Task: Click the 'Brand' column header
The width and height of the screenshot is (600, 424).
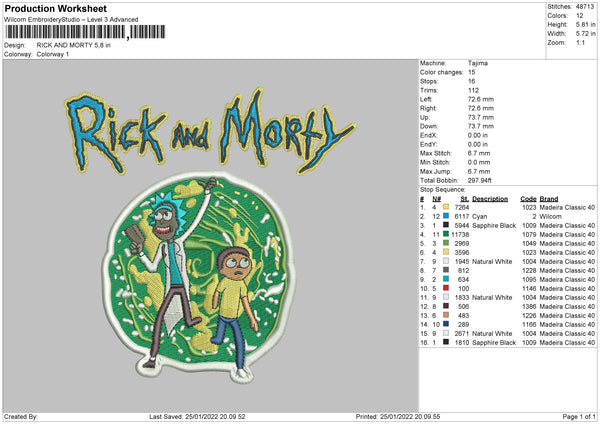Action: point(549,199)
